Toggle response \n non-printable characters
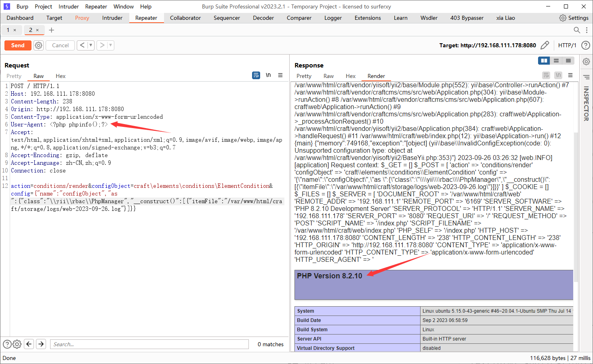Image resolution: width=593 pixels, height=364 pixels. pos(558,75)
